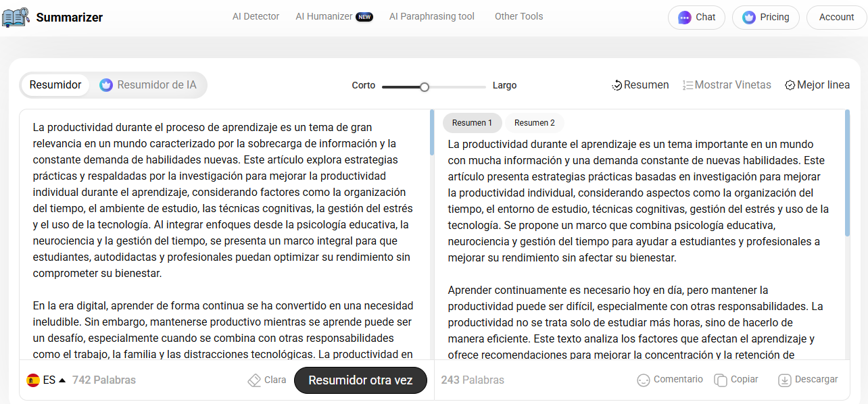
Task: Click the 'Aprender continuamente' summary paragraph
Action: click(x=635, y=322)
